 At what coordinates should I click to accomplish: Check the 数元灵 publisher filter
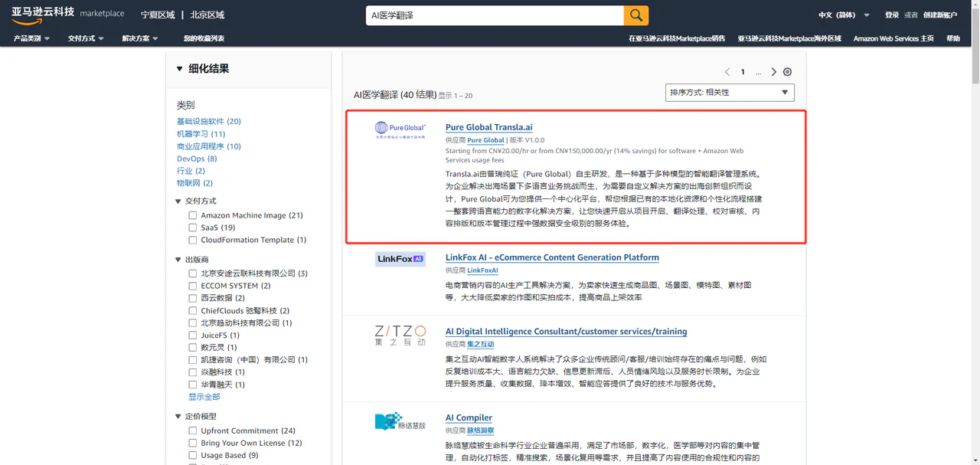tap(193, 348)
